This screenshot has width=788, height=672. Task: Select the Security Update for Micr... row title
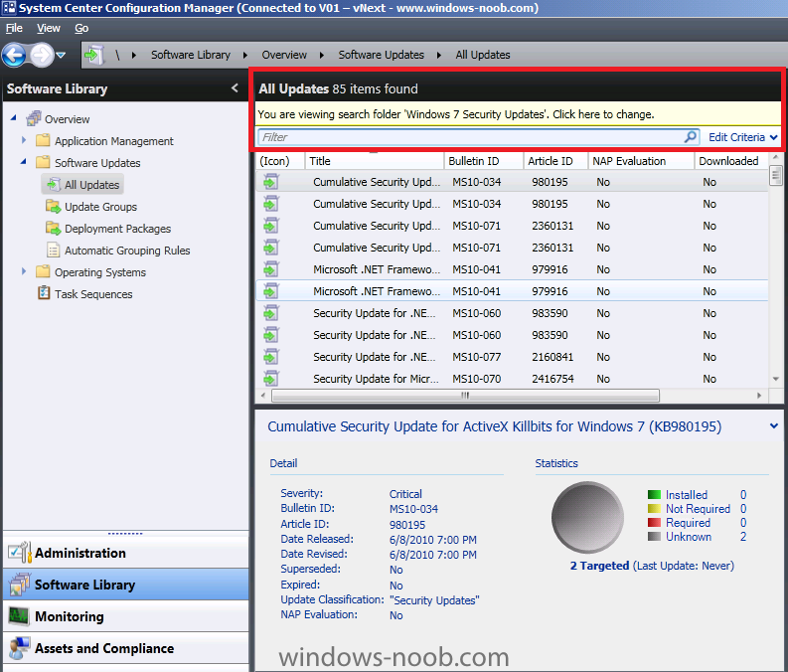[x=376, y=379]
